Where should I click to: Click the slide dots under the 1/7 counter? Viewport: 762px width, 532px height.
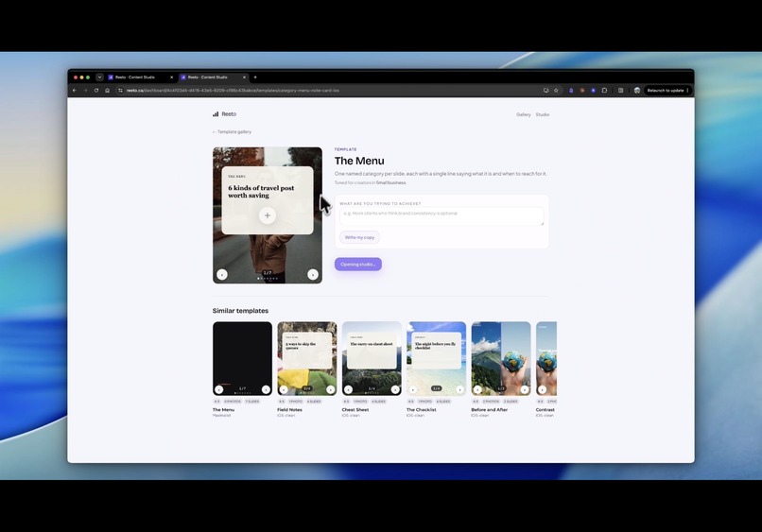(268, 279)
